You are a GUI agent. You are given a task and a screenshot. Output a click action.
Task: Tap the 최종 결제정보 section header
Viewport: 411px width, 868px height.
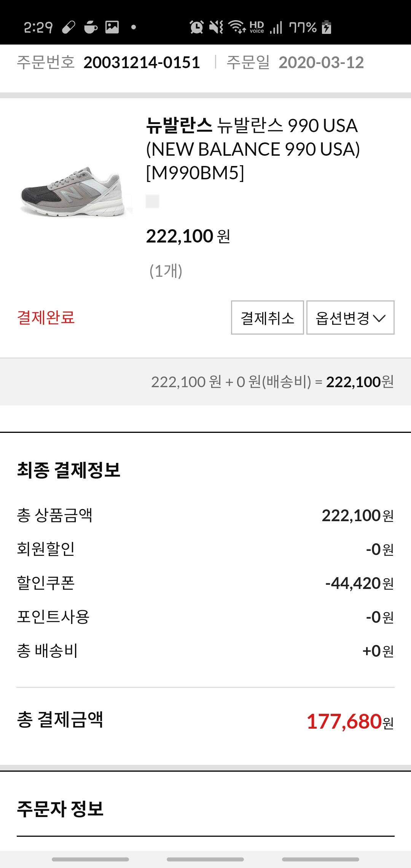click(68, 470)
